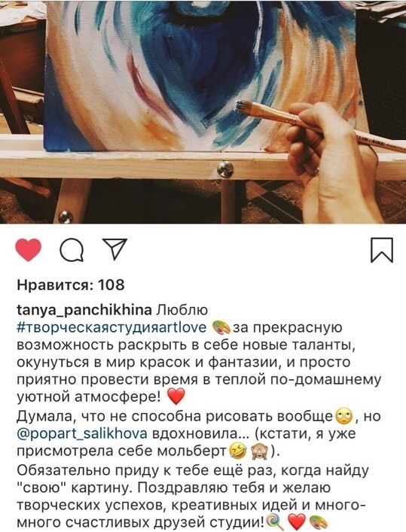Screen dimensions: 406x532
Task: Open hashtag #творческаястудияartlove
Action: 111,328
